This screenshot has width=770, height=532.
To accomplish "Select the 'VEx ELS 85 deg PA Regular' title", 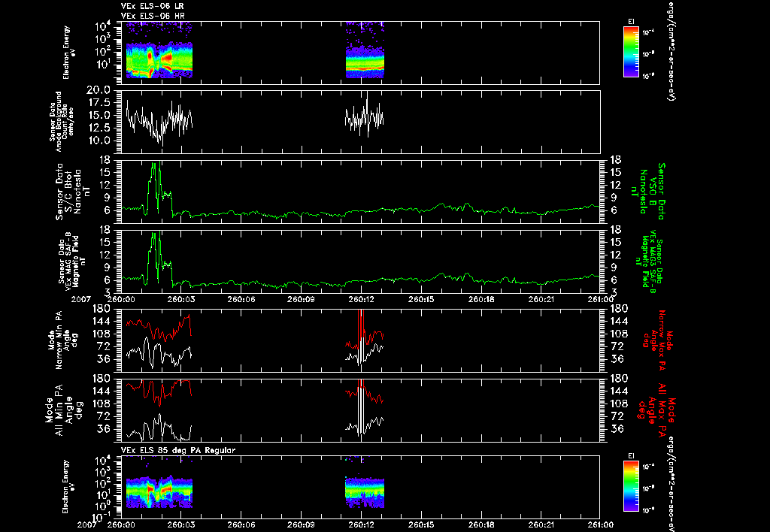I will (178, 451).
